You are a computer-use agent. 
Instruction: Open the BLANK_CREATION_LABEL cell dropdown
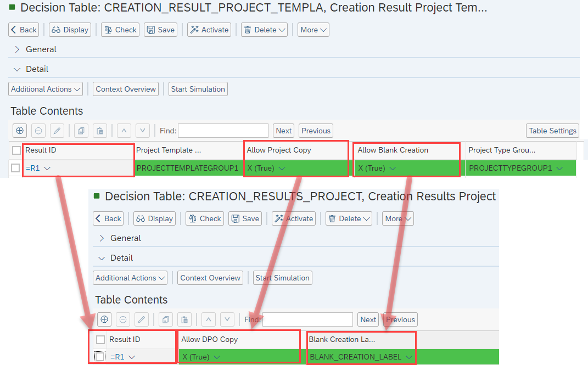click(409, 357)
